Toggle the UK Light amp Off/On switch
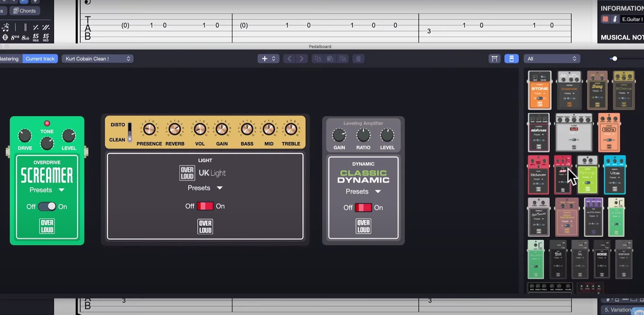This screenshot has width=644, height=315. click(205, 206)
